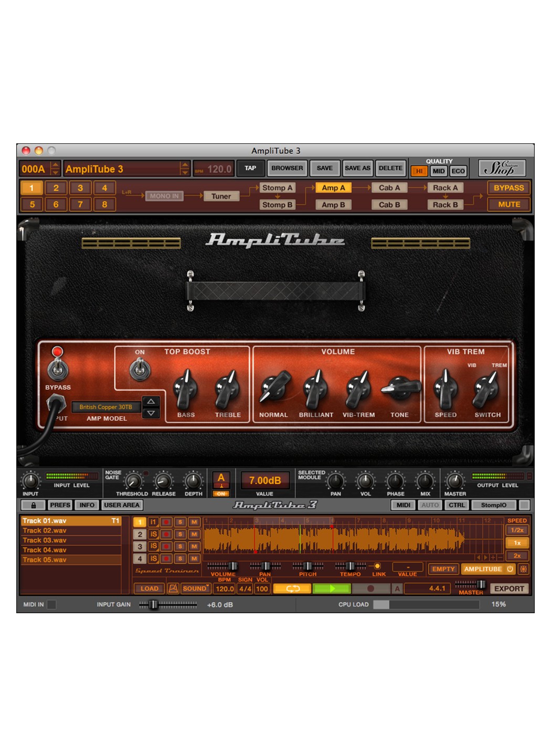
Task: Toggle the MIDI IN checkbox
Action: [51, 604]
